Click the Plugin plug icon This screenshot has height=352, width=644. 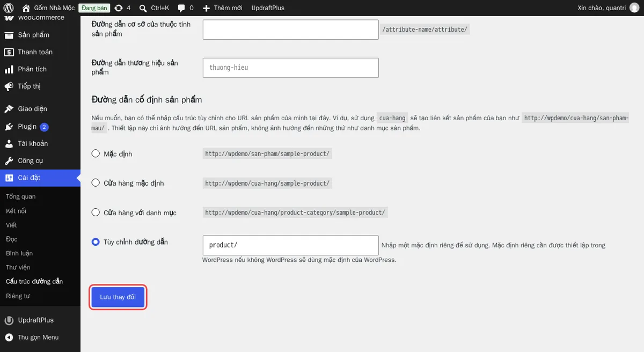pos(9,127)
